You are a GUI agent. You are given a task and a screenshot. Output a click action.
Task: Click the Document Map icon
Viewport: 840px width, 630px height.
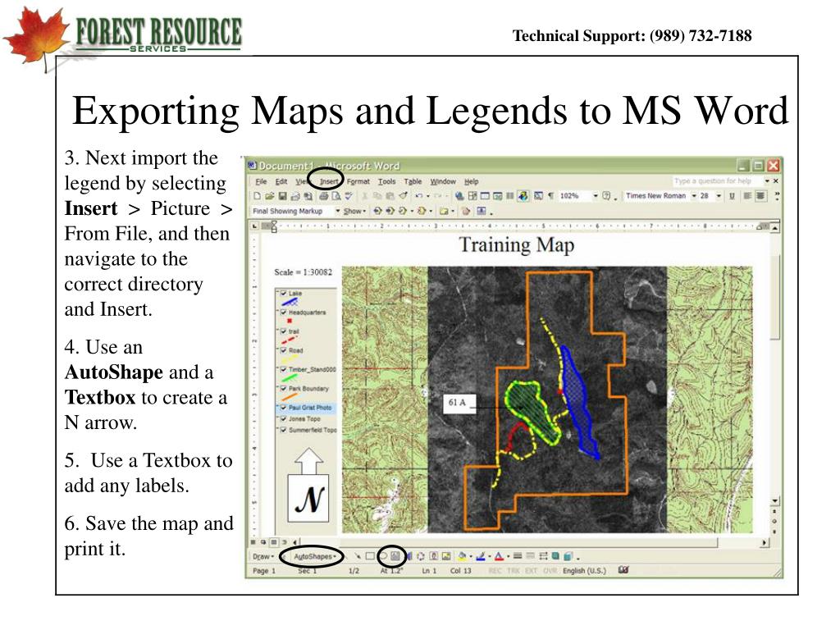[x=538, y=196]
